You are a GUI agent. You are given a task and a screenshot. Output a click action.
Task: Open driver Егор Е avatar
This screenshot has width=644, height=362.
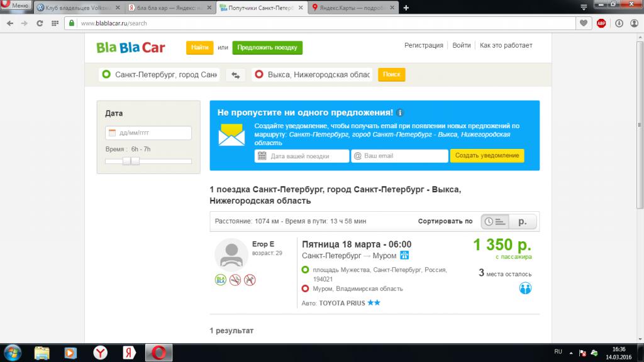[231, 255]
